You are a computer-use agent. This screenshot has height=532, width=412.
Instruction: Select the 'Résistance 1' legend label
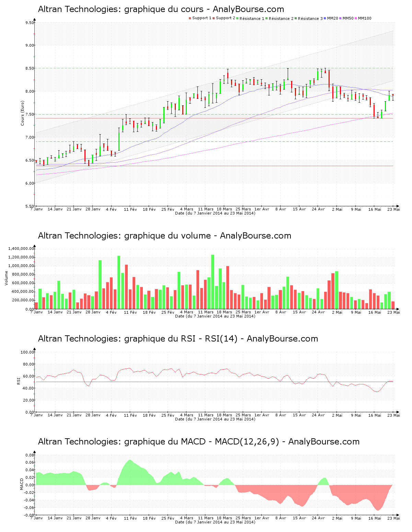252,18
